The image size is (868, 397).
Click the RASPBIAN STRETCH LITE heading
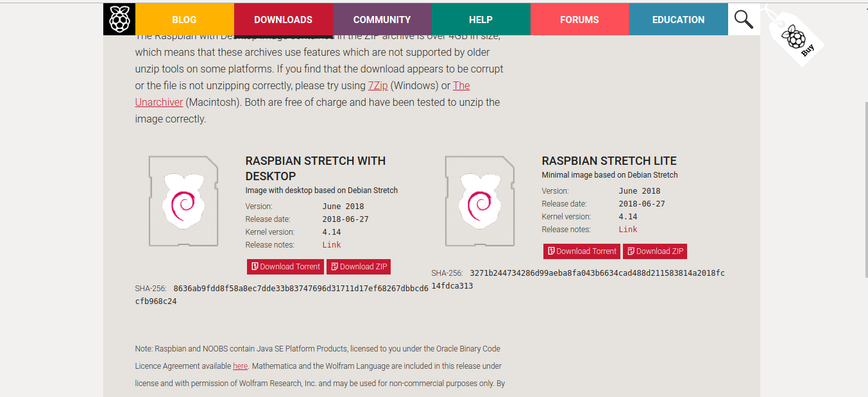click(x=609, y=161)
